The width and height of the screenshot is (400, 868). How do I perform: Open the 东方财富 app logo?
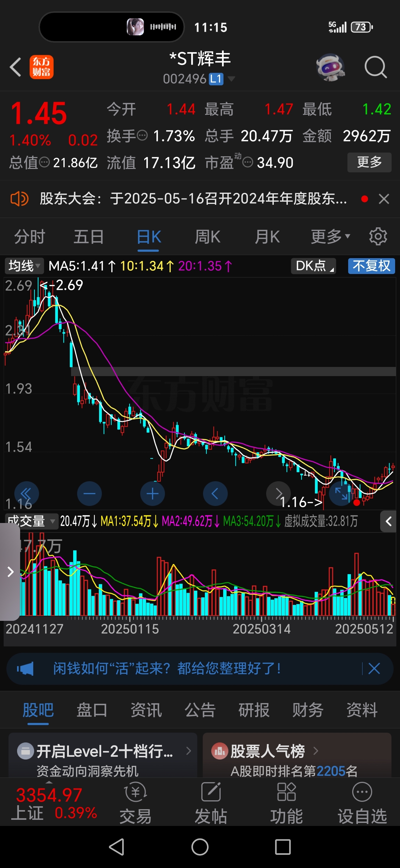click(x=41, y=67)
